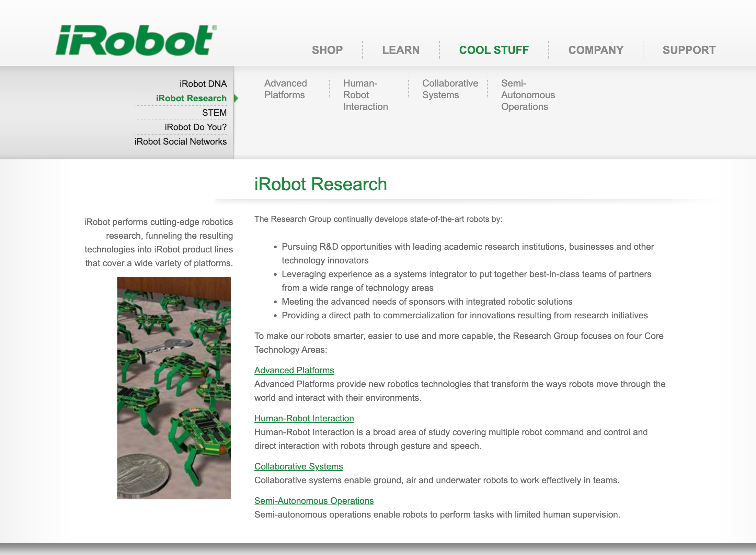Open the SHOP section

pos(327,50)
